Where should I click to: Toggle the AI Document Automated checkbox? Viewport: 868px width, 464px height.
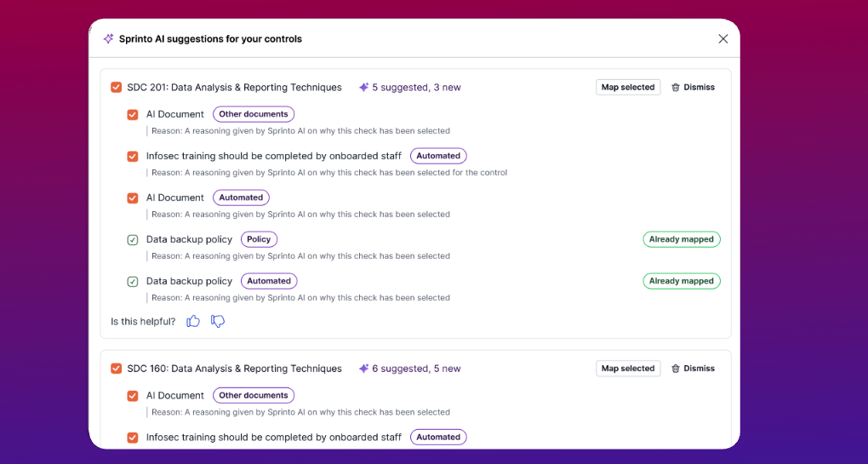tap(133, 198)
